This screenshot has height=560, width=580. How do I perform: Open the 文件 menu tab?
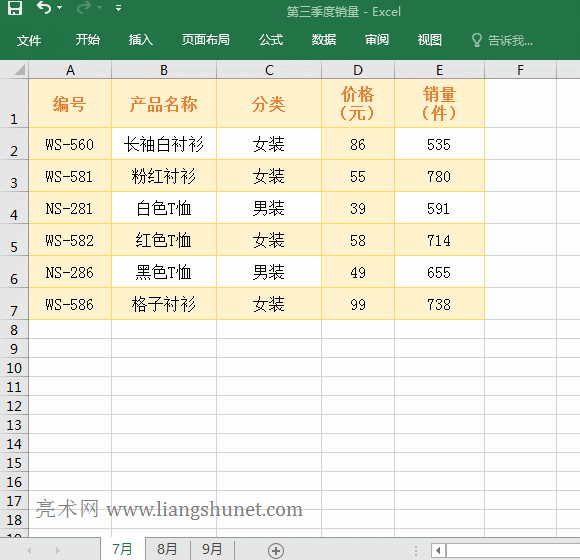[x=29, y=40]
